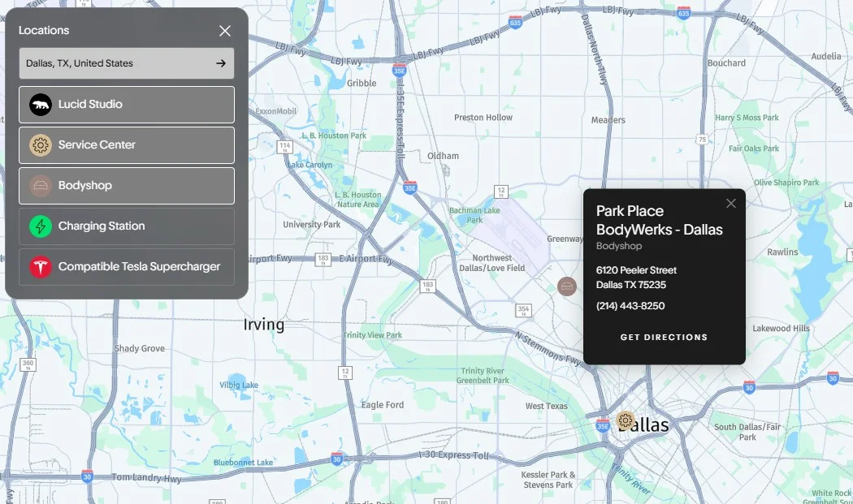Select the service center marker in Dallas
Screen dimensions: 853x504
pyautogui.click(x=626, y=420)
